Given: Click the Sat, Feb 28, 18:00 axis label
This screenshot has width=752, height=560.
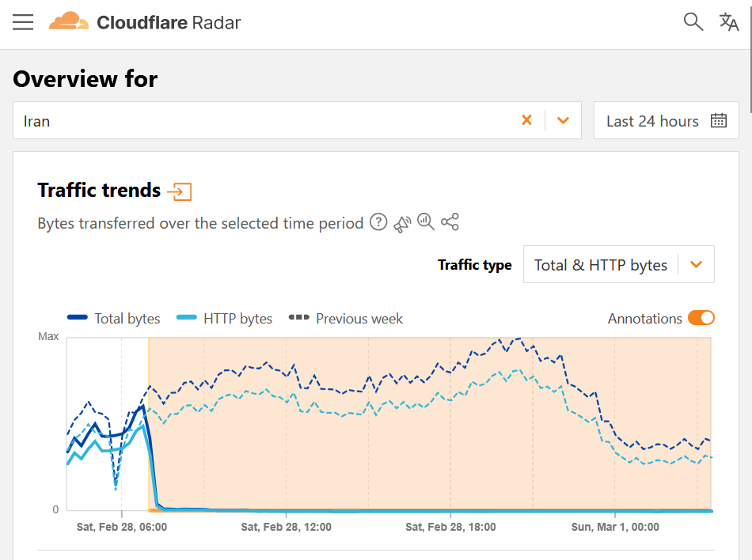Looking at the screenshot, I should [451, 527].
